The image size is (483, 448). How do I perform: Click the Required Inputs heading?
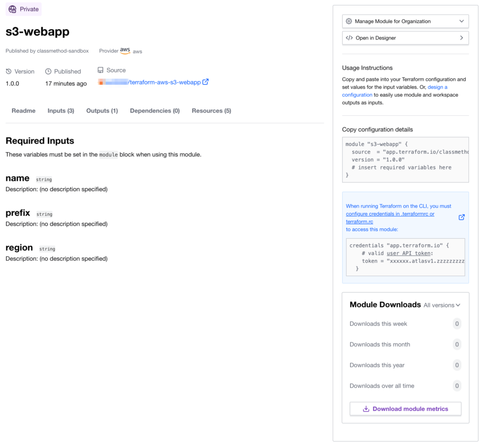click(40, 141)
